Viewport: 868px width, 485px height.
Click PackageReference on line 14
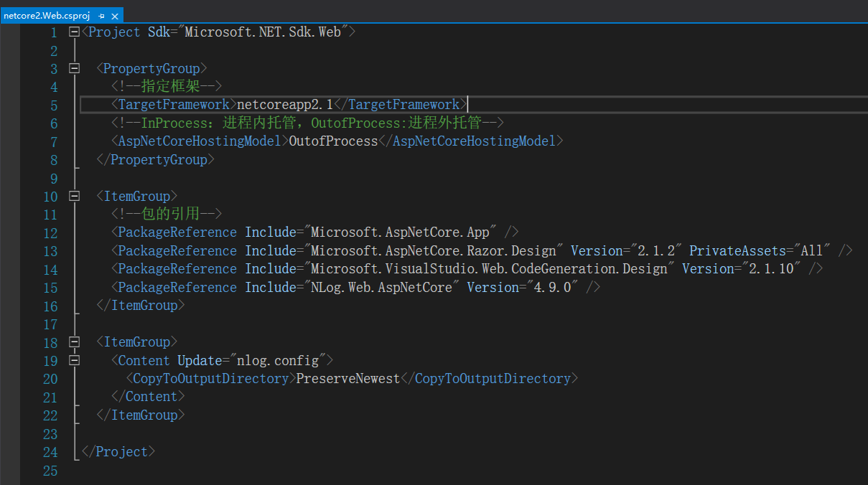(x=177, y=269)
